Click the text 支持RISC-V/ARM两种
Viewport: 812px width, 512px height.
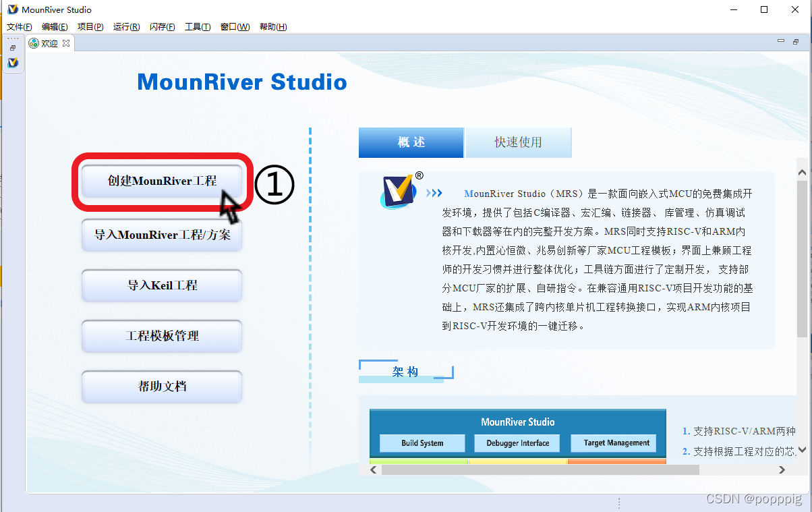click(745, 432)
